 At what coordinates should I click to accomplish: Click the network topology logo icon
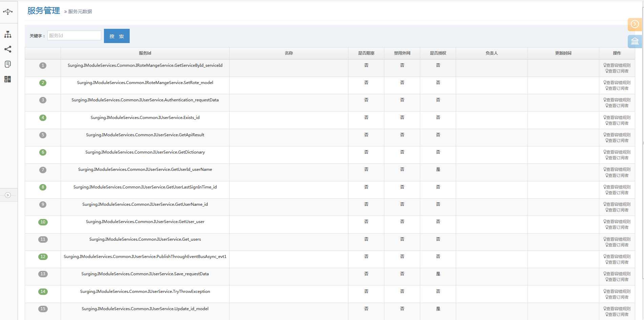tap(8, 12)
